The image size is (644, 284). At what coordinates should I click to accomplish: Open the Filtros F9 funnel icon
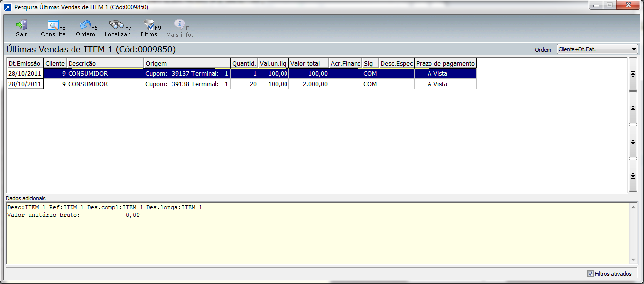tap(148, 25)
